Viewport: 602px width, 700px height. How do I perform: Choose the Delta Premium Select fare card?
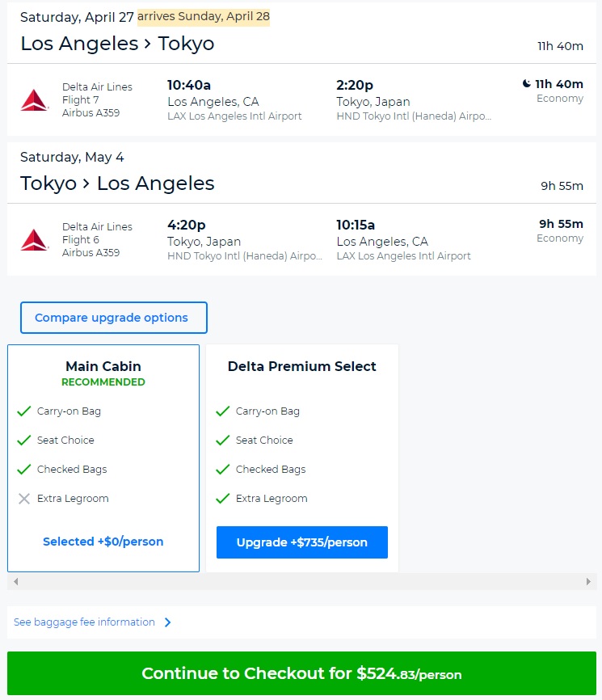(302, 366)
